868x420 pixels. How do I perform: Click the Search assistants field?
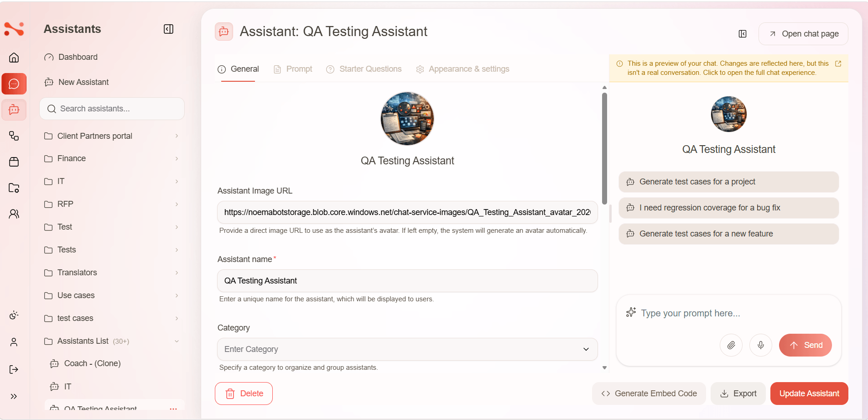pos(112,109)
